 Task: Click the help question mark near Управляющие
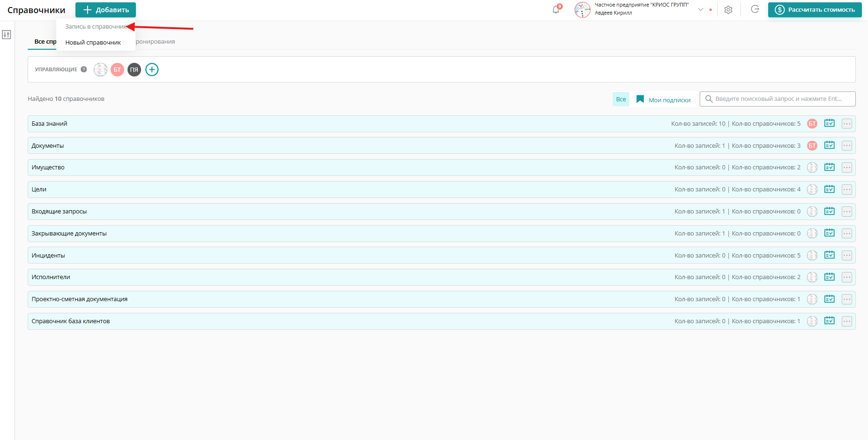[x=84, y=69]
